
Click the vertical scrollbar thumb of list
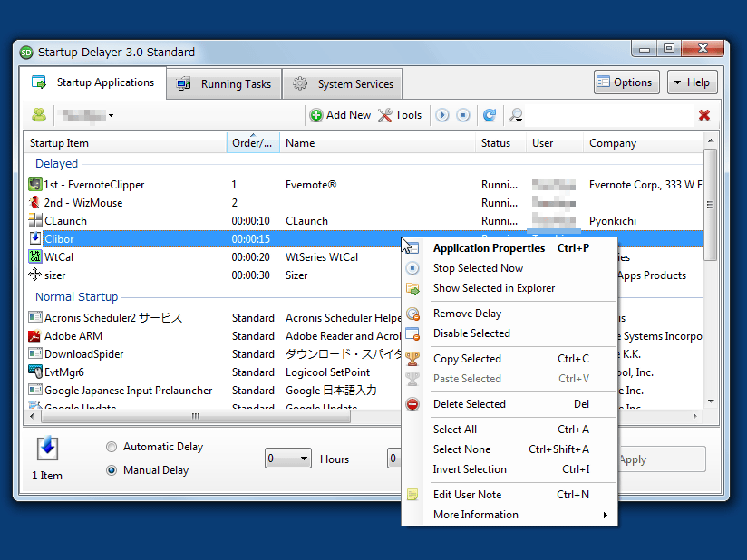point(711,205)
